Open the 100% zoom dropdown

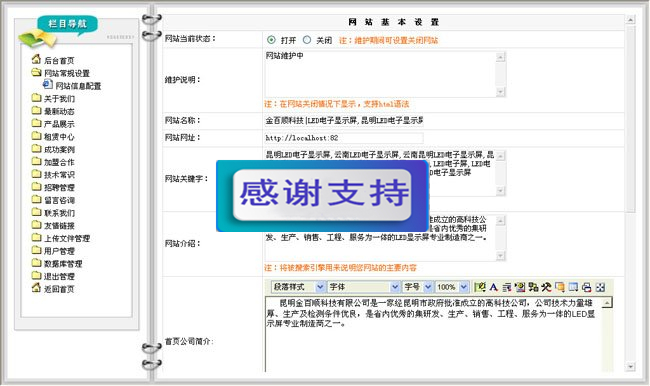tap(452, 287)
